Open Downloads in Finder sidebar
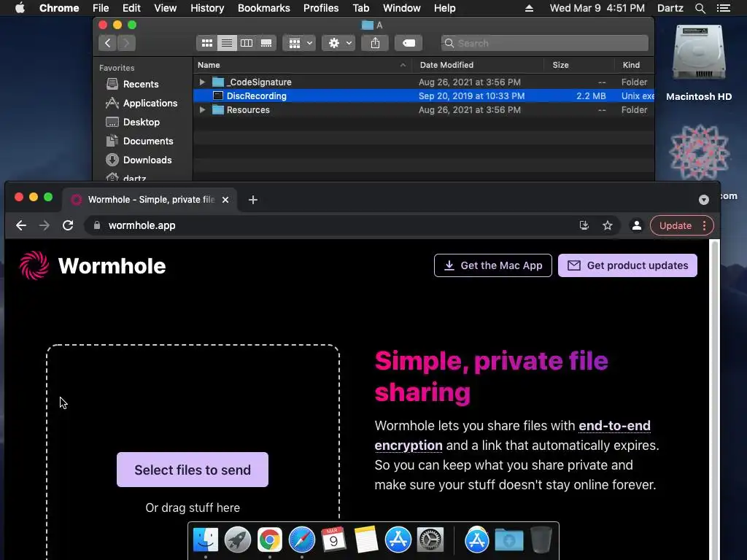This screenshot has width=747, height=560. [138, 160]
